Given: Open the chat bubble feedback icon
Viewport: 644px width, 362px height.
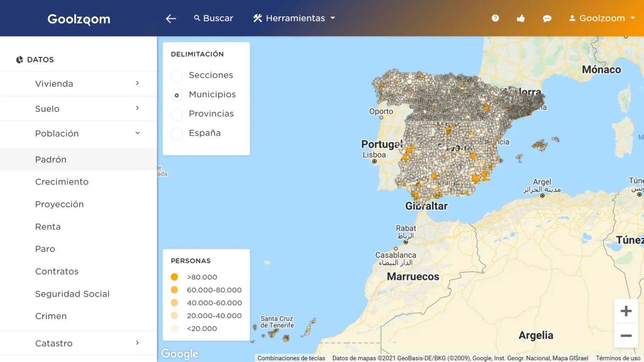Looking at the screenshot, I should (547, 19).
